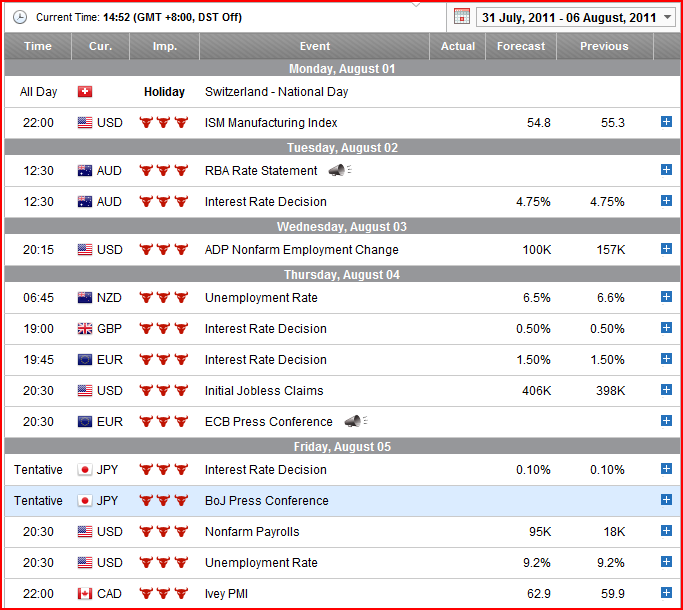Select the BoJ Press Conference event

[267, 501]
